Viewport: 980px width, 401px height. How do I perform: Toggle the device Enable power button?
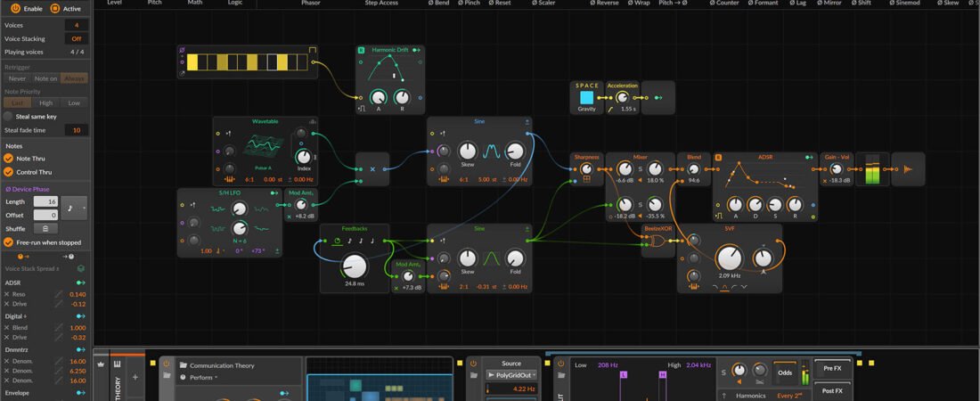tap(16, 9)
